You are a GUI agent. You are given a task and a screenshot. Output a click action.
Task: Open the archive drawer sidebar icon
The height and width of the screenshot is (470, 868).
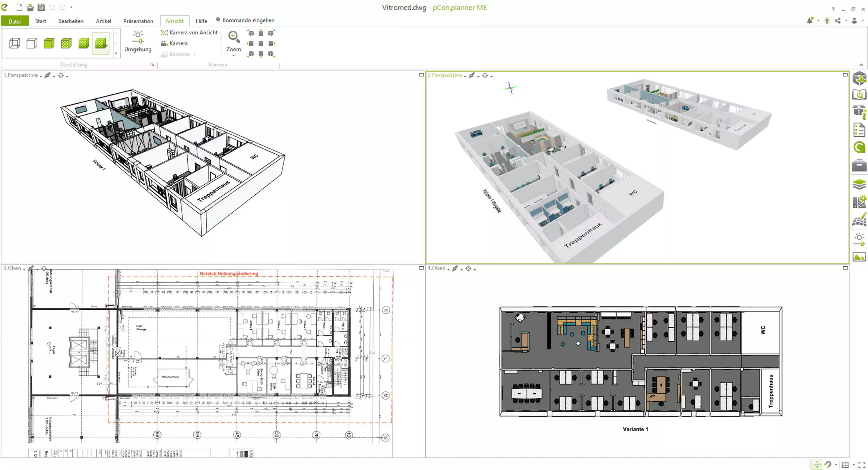click(x=859, y=165)
